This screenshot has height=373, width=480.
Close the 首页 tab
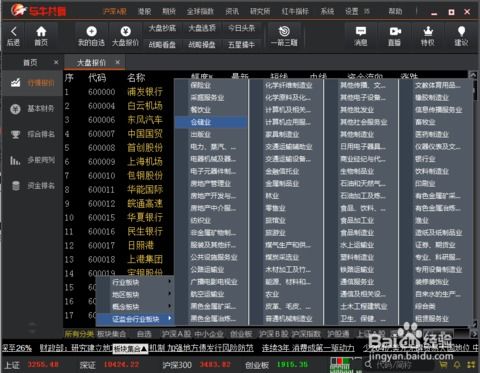tap(56, 62)
